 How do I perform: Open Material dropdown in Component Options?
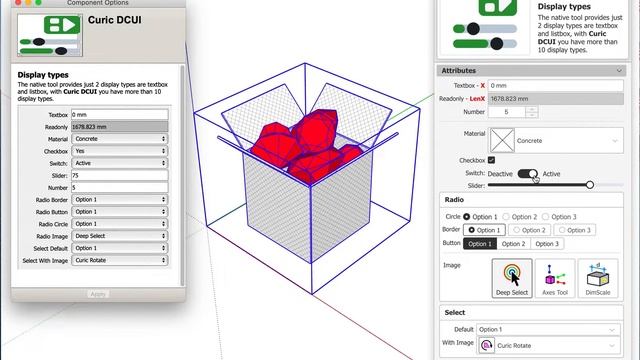[x=120, y=139]
